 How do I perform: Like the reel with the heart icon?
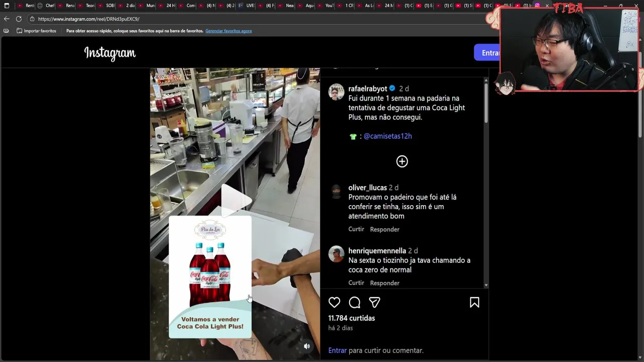click(334, 302)
